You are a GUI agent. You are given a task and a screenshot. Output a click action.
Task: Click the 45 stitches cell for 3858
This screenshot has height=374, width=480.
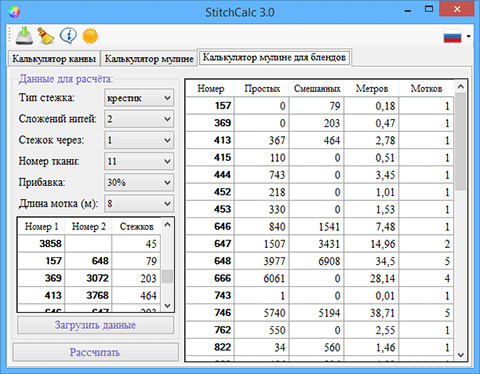click(x=136, y=244)
